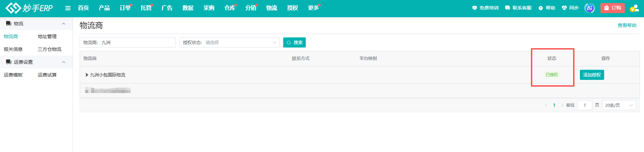The image size is (644, 152).
Task: Click the red 订购 button
Action: point(613,8)
